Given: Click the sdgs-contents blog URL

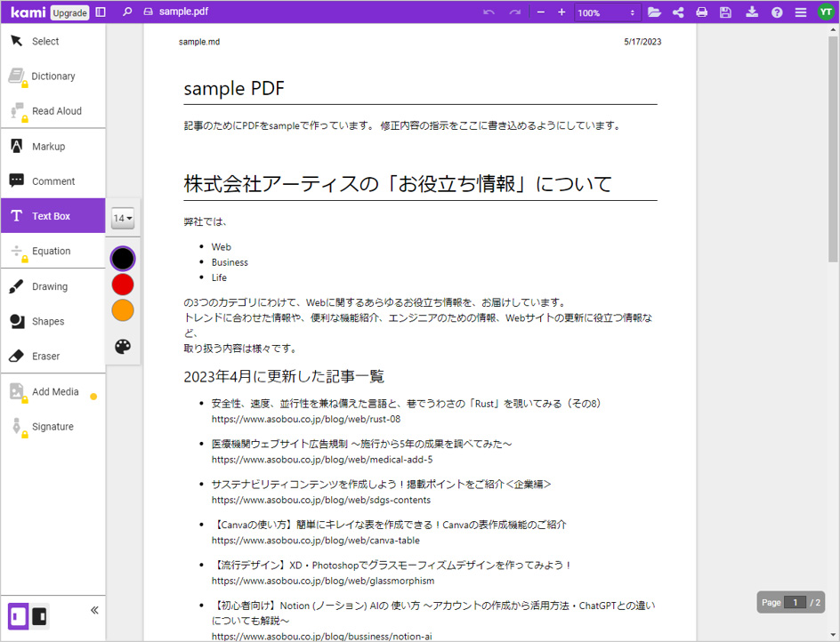Looking at the screenshot, I should click(321, 500).
